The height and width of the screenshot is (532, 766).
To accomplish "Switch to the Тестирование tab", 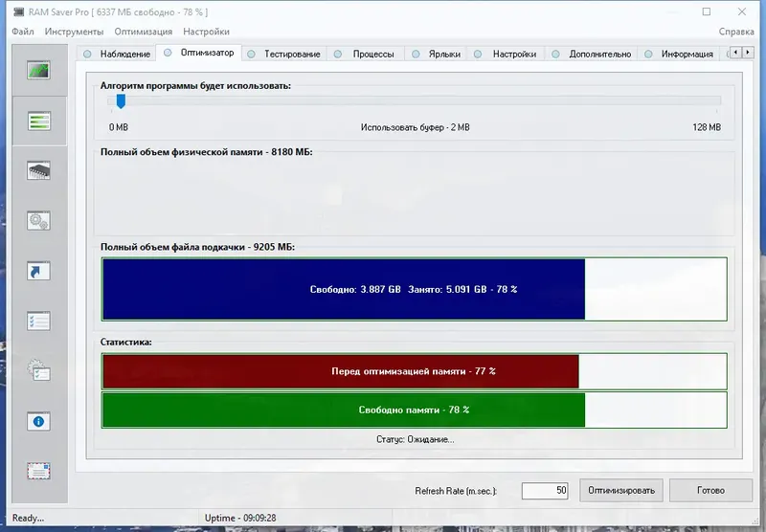I will [x=283, y=54].
